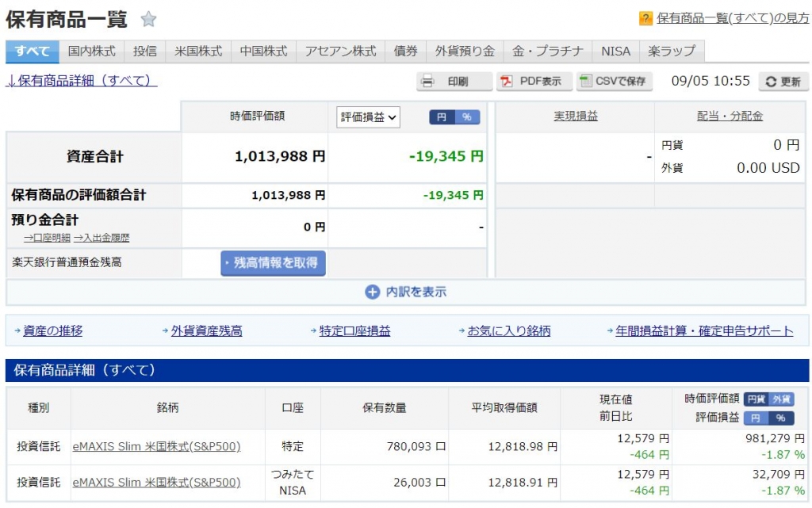Viewport: 812px width, 508px height.
Task: Open the 資産の推移 link
Action: click(x=52, y=331)
